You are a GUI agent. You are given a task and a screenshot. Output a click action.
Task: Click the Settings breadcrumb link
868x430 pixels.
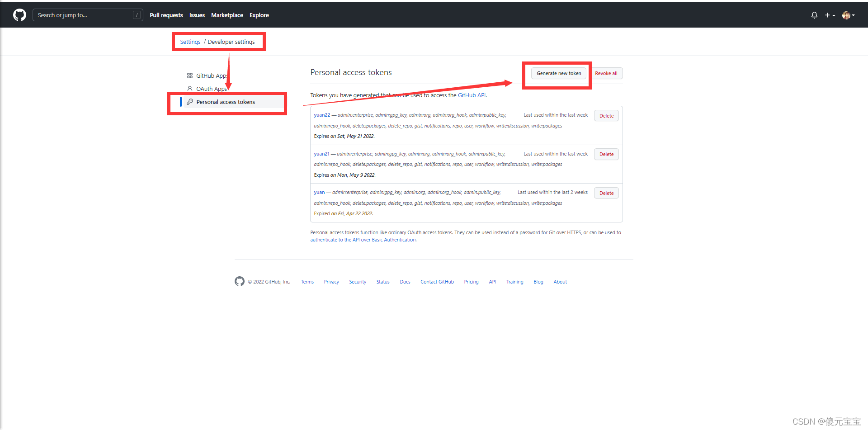pyautogui.click(x=190, y=42)
